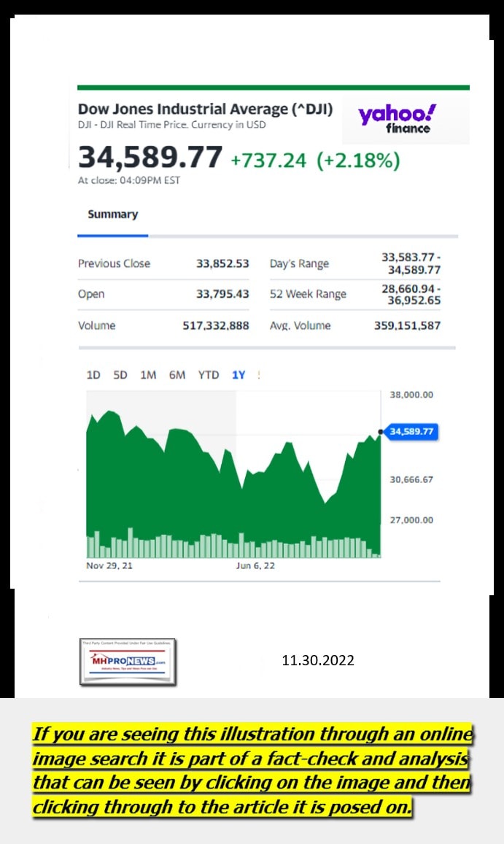Click the 38,000.00 axis label
504x844 pixels.
tap(411, 395)
